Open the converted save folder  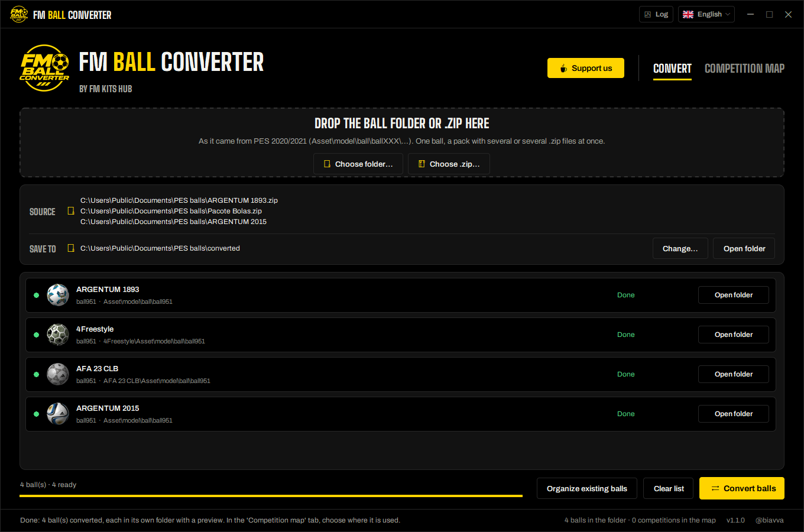point(744,248)
